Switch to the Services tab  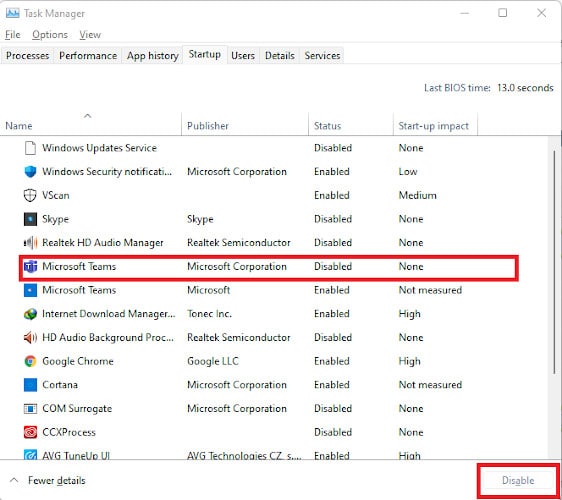[322, 56]
